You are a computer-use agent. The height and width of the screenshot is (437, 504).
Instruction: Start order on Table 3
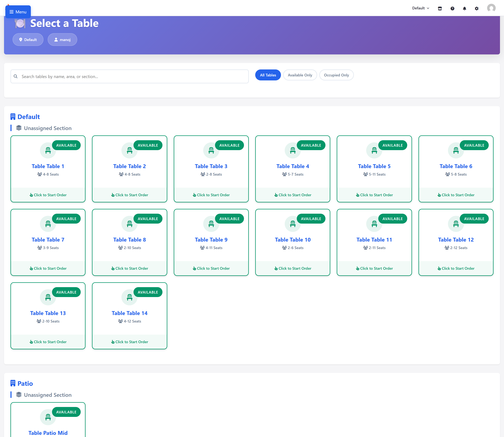tap(211, 195)
